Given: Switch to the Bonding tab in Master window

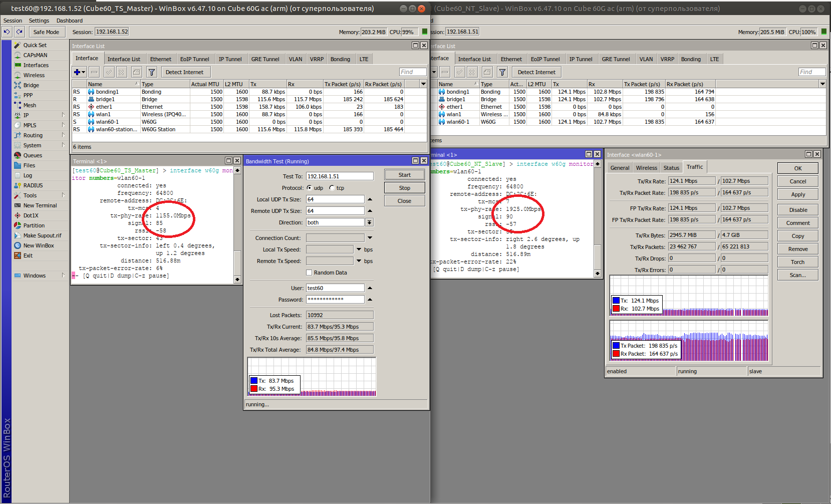Looking at the screenshot, I should (340, 59).
